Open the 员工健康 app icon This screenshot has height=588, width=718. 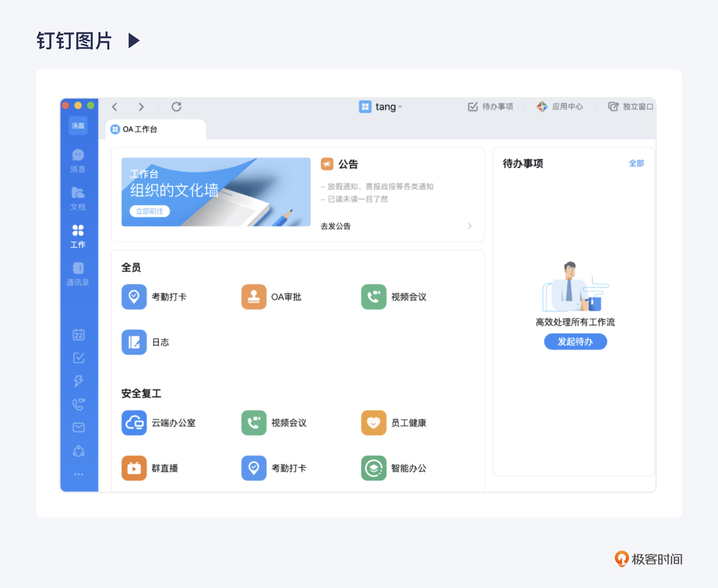[374, 423]
